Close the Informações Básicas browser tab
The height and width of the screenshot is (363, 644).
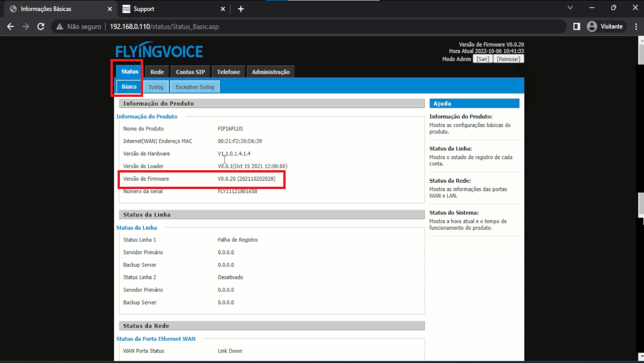click(110, 9)
